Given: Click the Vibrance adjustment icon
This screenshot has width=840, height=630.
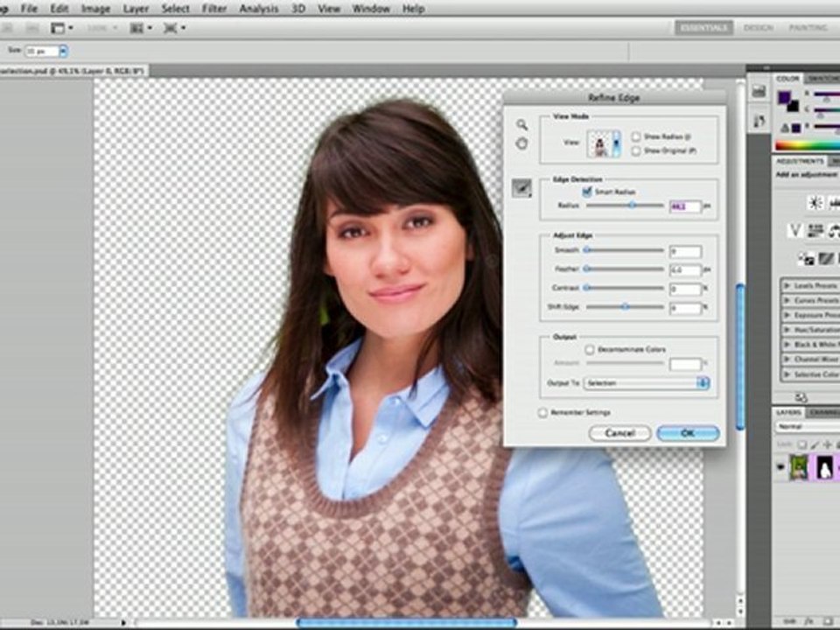Looking at the screenshot, I should click(x=795, y=230).
